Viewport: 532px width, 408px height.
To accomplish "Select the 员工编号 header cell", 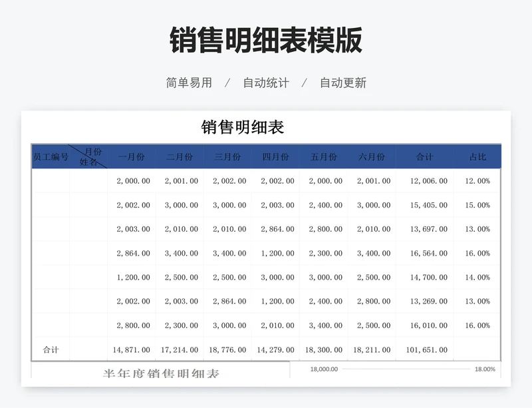I will tap(51, 156).
